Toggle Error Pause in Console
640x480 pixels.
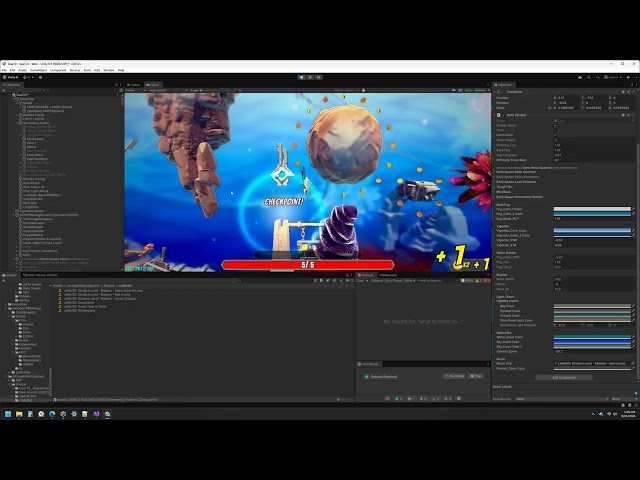(x=393, y=281)
